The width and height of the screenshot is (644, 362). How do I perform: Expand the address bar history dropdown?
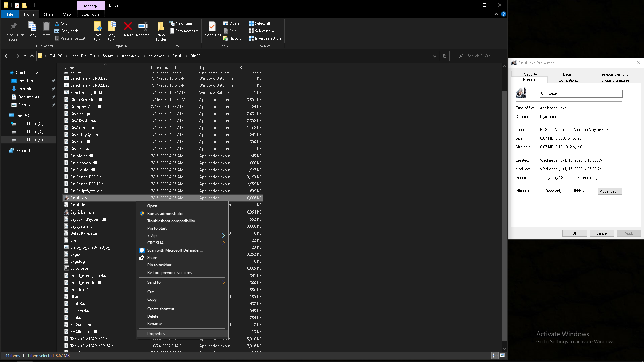(x=435, y=56)
